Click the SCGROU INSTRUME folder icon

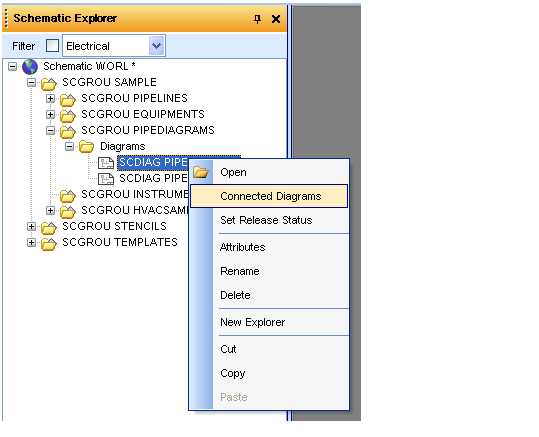(x=67, y=195)
